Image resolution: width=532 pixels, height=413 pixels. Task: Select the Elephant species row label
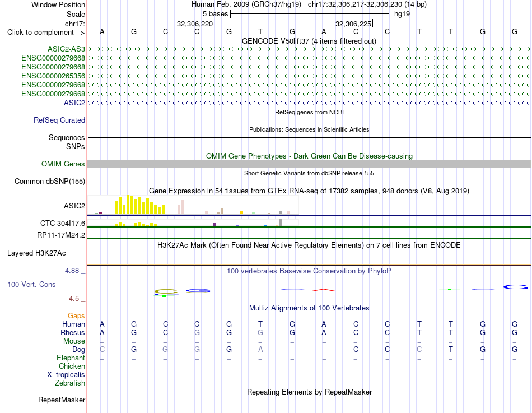point(71,358)
